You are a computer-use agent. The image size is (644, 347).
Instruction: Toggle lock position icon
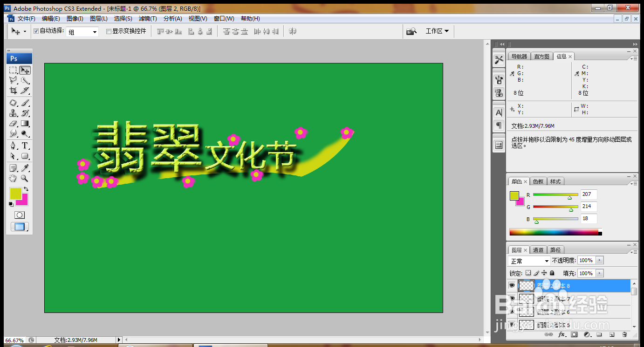[x=544, y=273]
